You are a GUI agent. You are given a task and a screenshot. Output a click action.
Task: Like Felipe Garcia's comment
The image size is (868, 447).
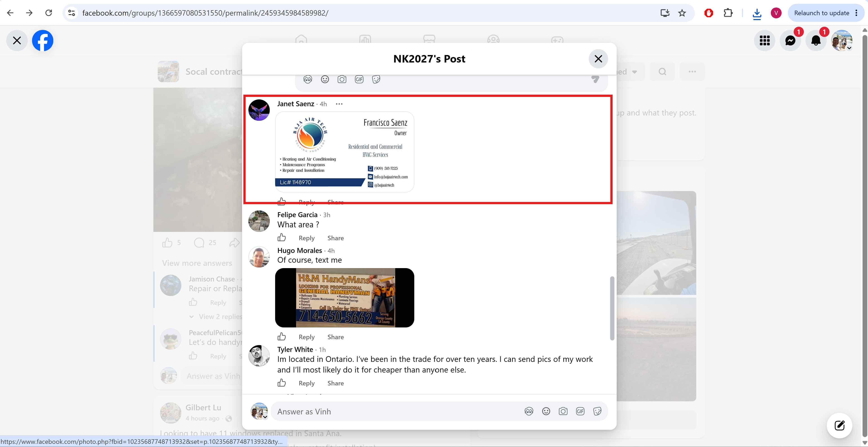point(282,238)
